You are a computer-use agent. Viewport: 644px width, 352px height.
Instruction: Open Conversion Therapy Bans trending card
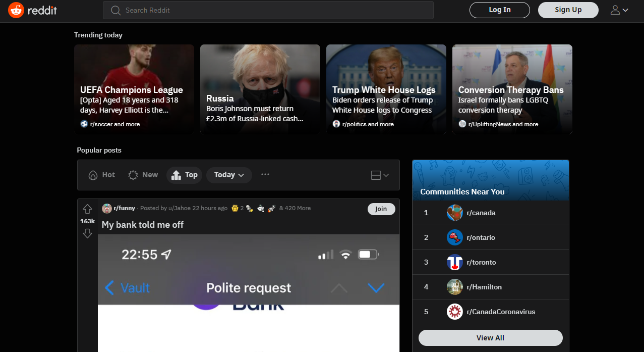512,89
